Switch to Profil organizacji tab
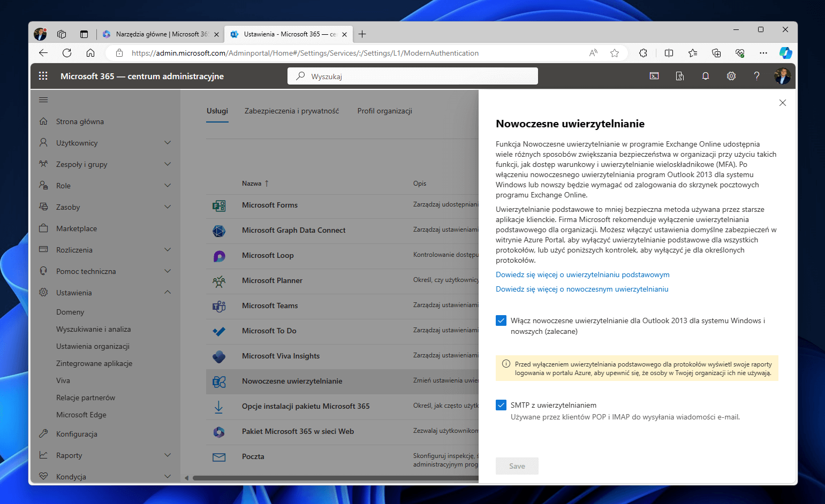Image resolution: width=825 pixels, height=504 pixels. point(385,111)
